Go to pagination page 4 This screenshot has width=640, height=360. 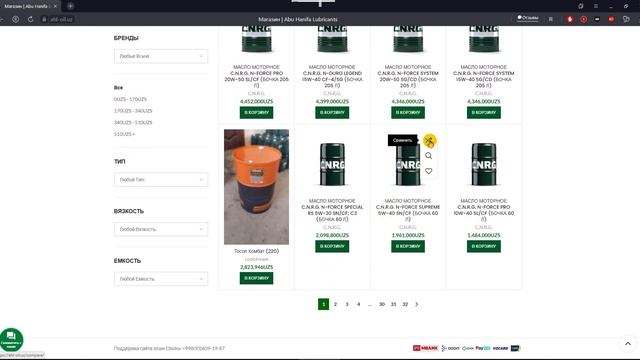[x=358, y=304]
